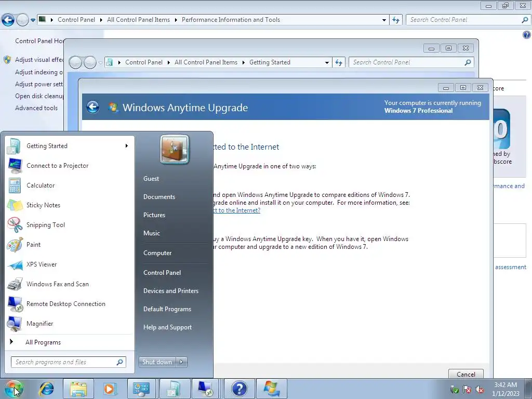Click Search Control Panel box in Performance window
The height and width of the screenshot is (399, 532).
(468, 20)
